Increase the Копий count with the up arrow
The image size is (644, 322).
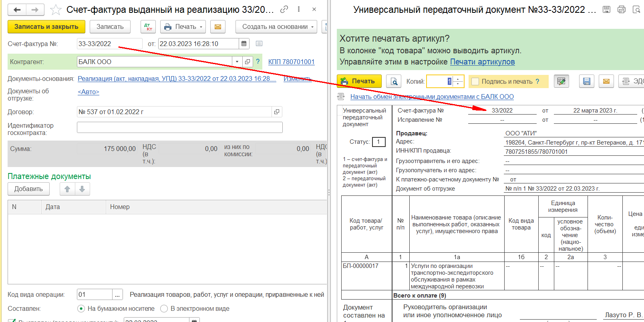[x=458, y=78]
